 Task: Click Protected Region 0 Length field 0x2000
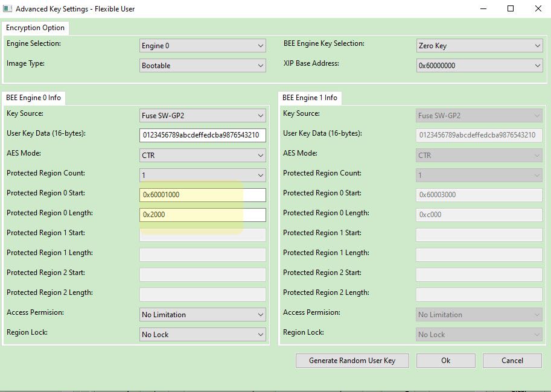coord(202,215)
